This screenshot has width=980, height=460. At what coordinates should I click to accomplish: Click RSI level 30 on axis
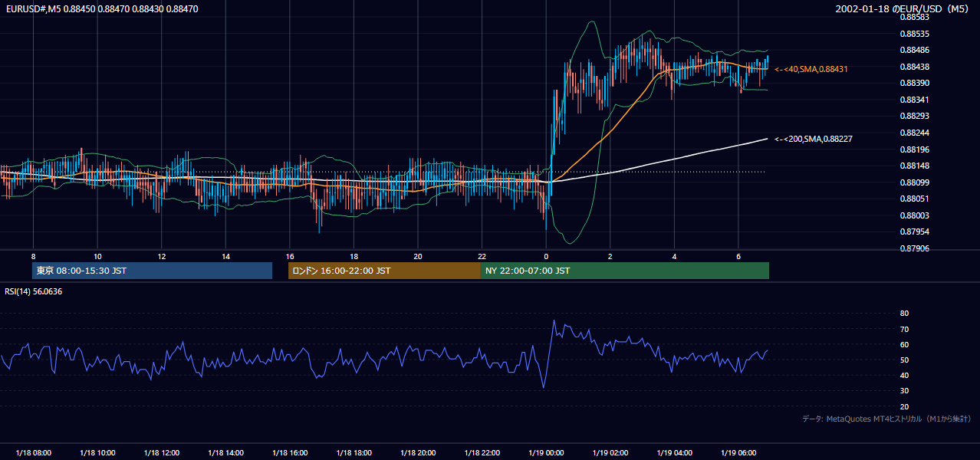pyautogui.click(x=904, y=391)
